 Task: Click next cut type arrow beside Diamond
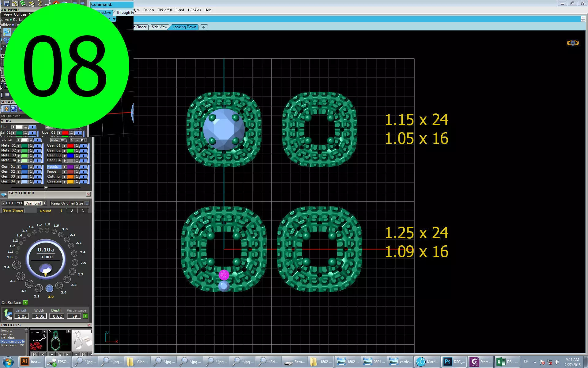pyautogui.click(x=45, y=203)
